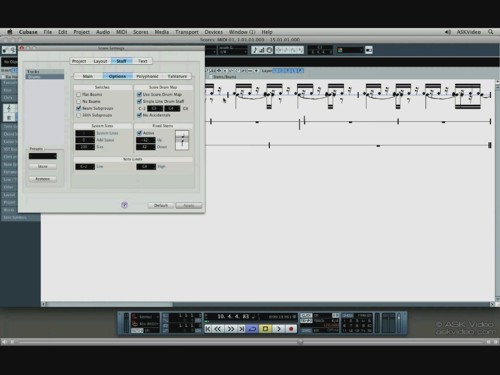This screenshot has height=375, width=500.
Task: Open the Project menu
Action: (82, 32)
